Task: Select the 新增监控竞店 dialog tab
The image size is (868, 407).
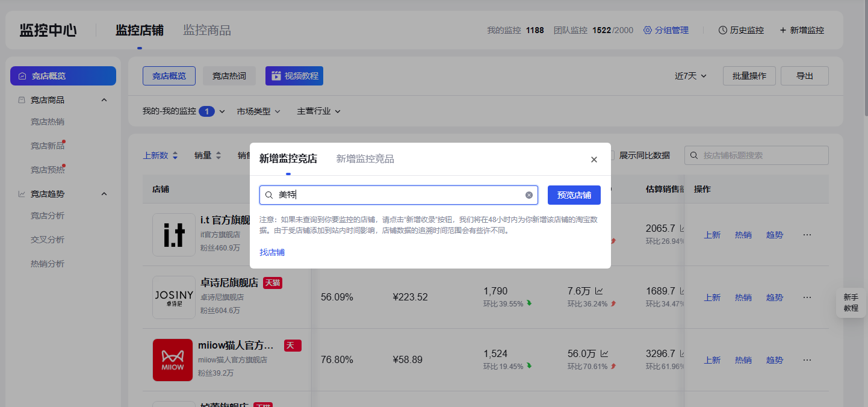Action: coord(288,159)
